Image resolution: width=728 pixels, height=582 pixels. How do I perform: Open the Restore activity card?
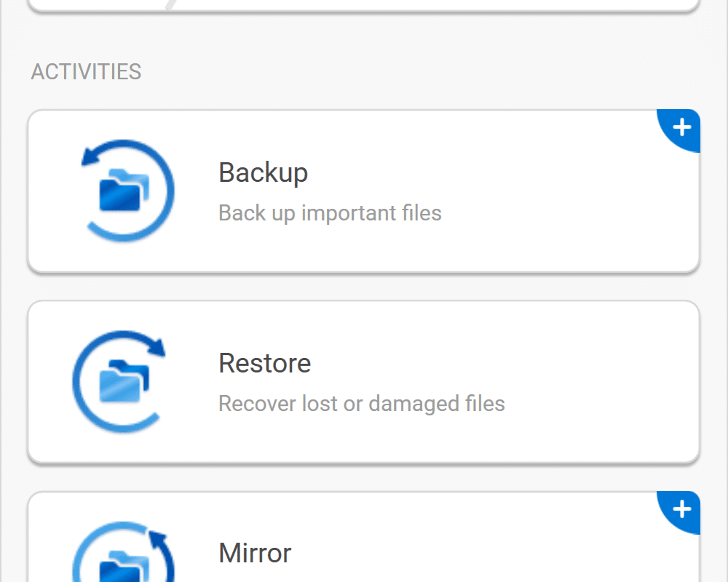(363, 381)
